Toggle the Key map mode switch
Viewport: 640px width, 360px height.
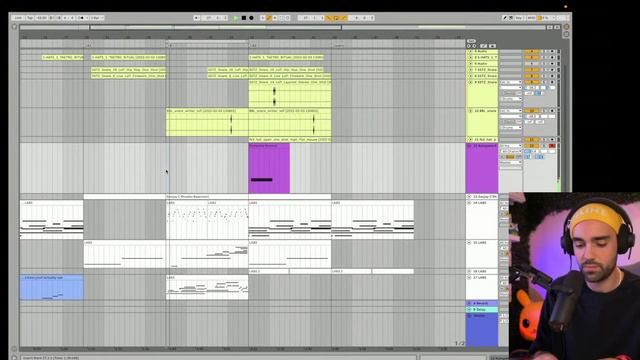pos(519,18)
